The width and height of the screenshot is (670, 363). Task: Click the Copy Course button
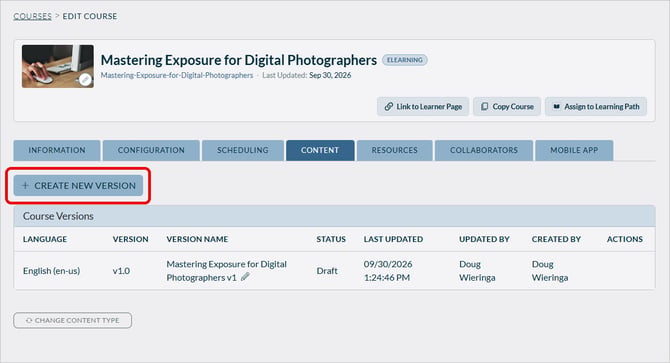point(507,106)
